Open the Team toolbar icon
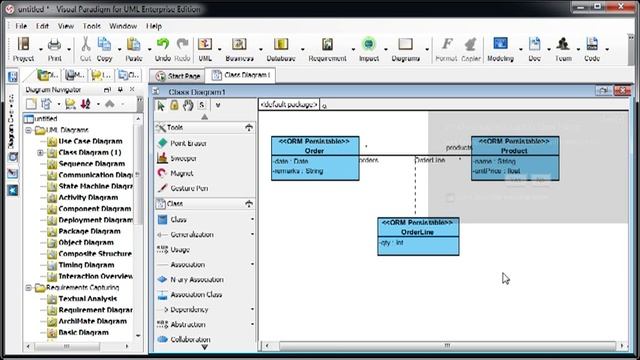The image size is (640, 360). (563, 44)
